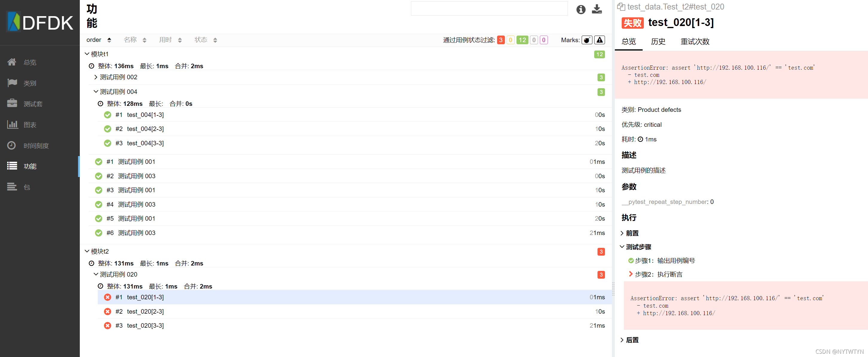Click the search input field at top
The width and height of the screenshot is (868, 357).
(x=489, y=8)
